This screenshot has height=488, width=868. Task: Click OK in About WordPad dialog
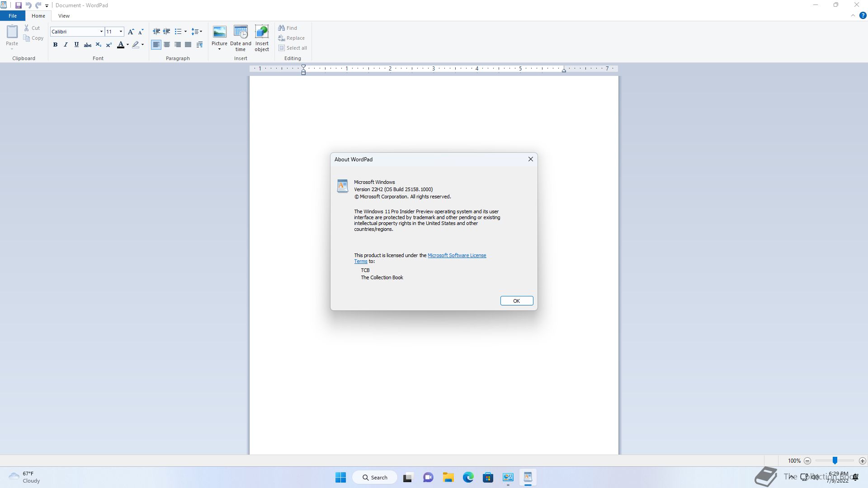tap(517, 301)
